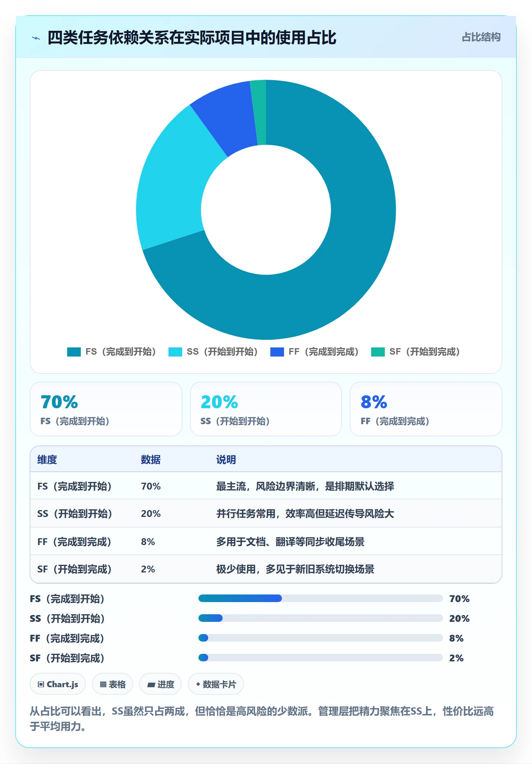The image size is (532, 764).
Task: Open the 70% FS stat card
Action: pos(106,409)
